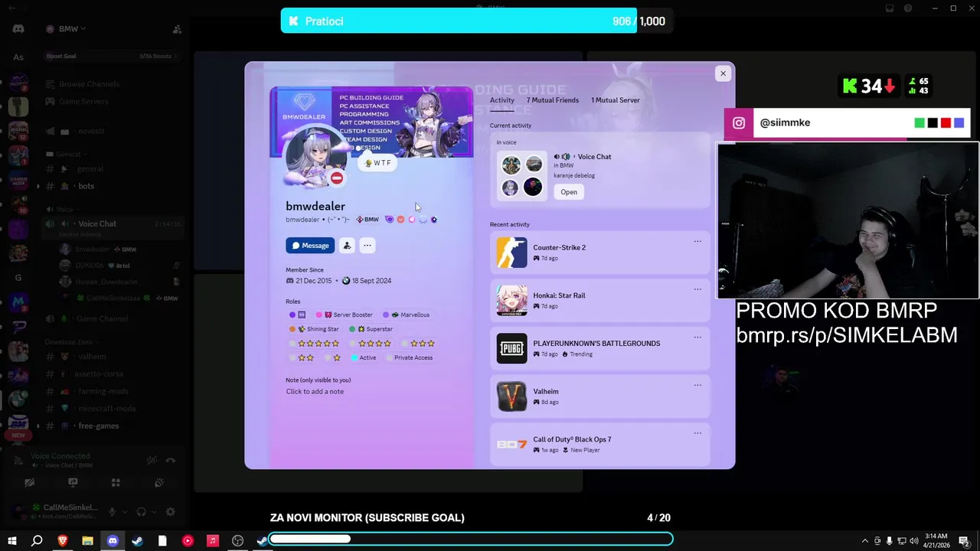Viewport: 980px width, 551px height.
Task: Expand the BMW server name dropdown
Action: pyautogui.click(x=65, y=29)
